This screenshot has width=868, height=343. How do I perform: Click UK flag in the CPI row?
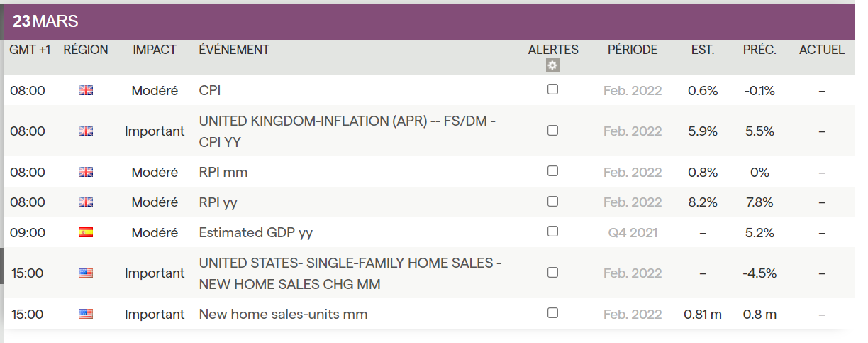86,91
